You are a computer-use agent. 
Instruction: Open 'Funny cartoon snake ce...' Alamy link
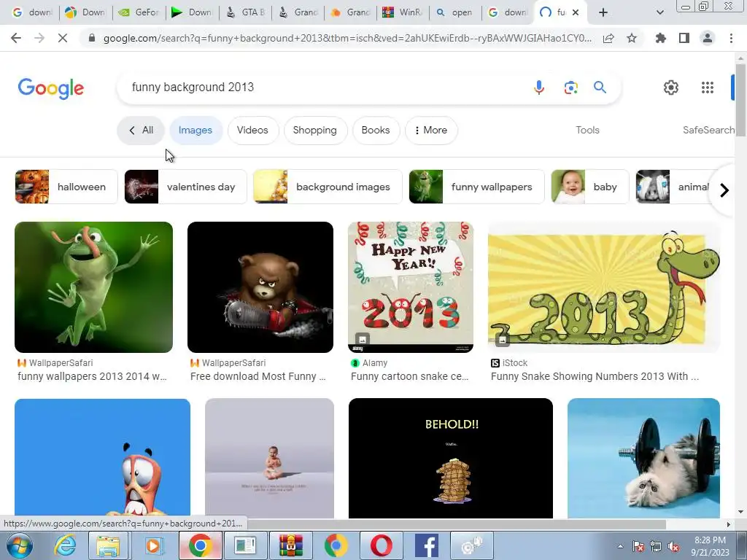pos(410,376)
